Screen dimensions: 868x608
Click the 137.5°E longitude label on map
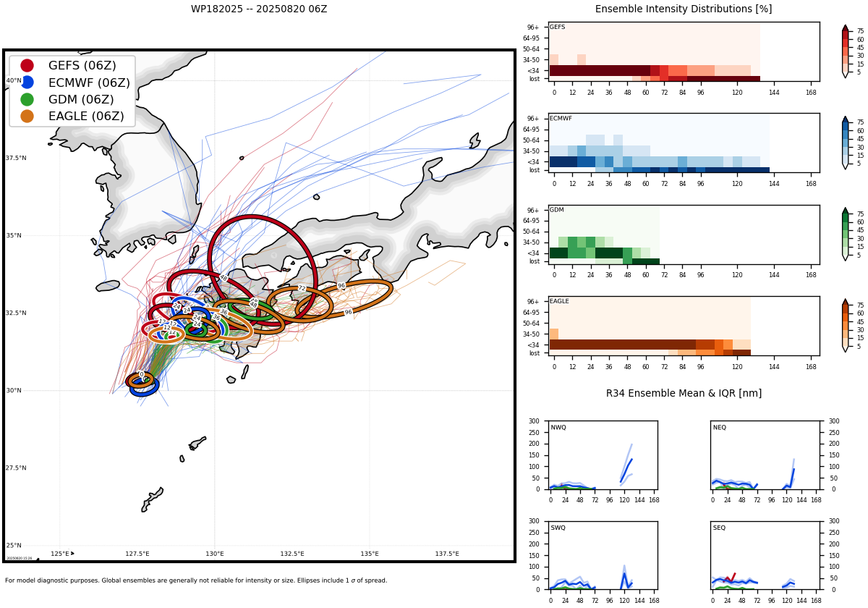point(447,554)
